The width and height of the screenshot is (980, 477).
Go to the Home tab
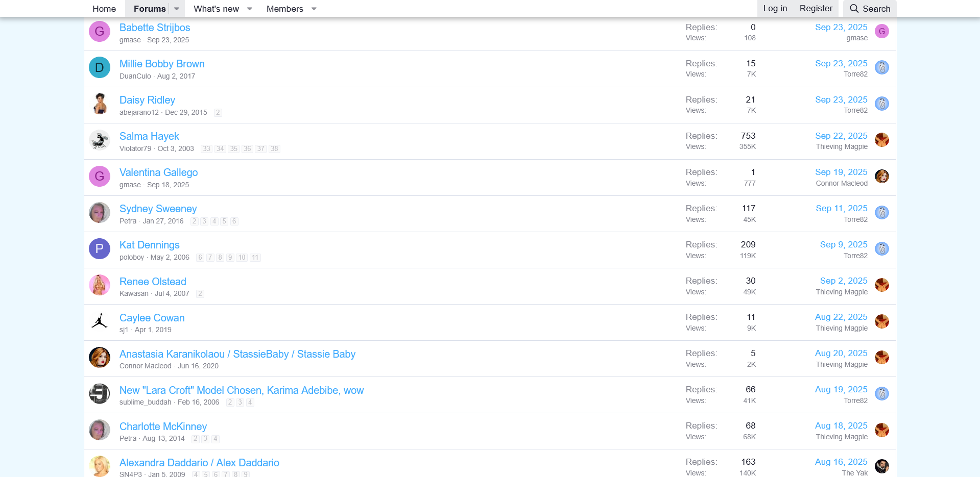pos(104,9)
